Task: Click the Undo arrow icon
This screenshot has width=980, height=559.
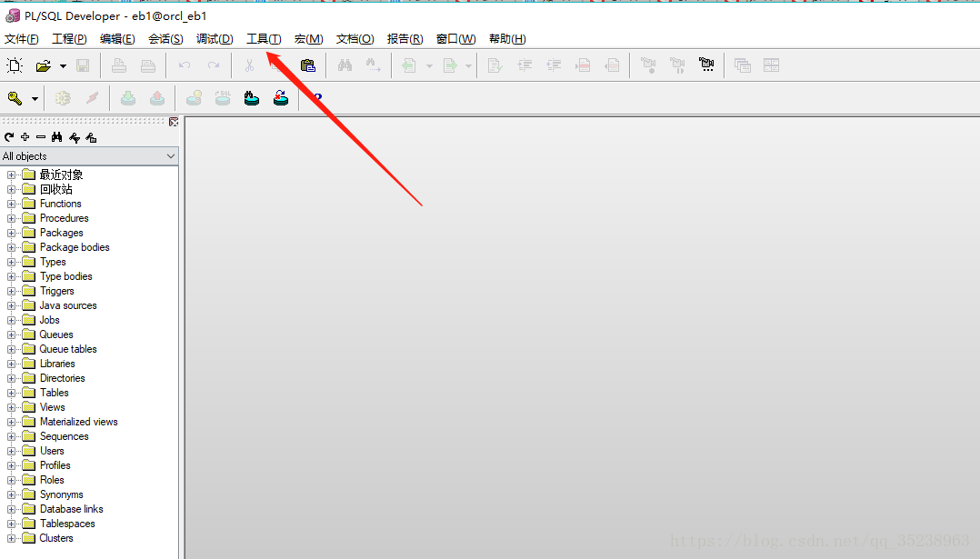Action: click(x=185, y=65)
